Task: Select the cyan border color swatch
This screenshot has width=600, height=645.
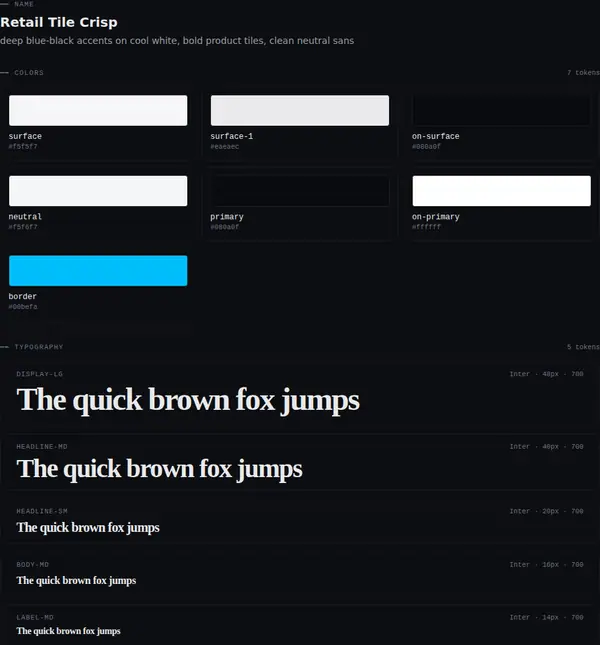Action: 98,271
